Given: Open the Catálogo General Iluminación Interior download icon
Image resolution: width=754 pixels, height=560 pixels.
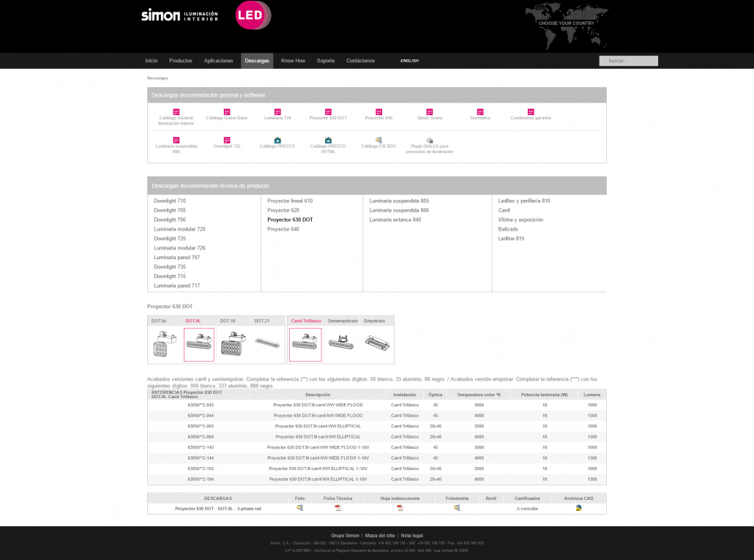Looking at the screenshot, I should (176, 112).
